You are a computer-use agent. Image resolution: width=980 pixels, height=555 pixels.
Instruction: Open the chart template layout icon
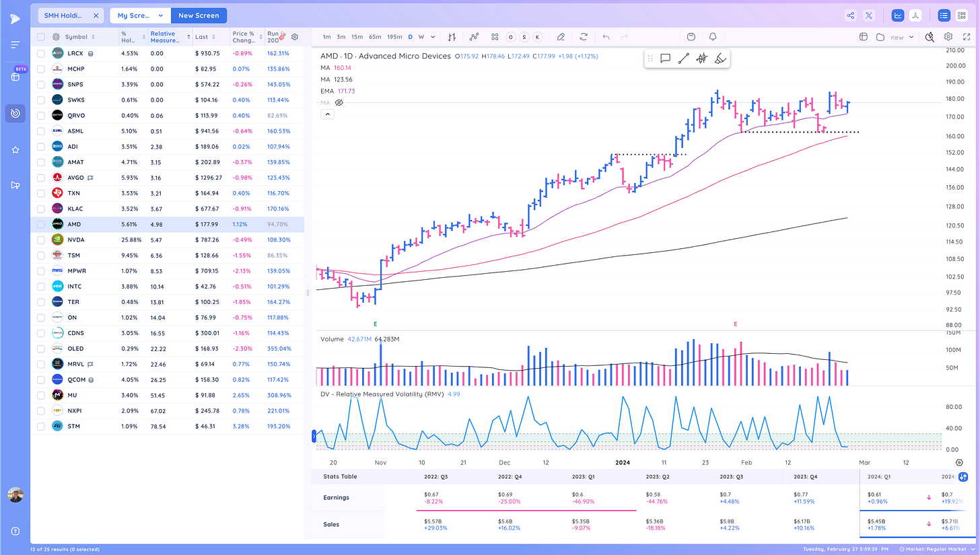pos(864,37)
